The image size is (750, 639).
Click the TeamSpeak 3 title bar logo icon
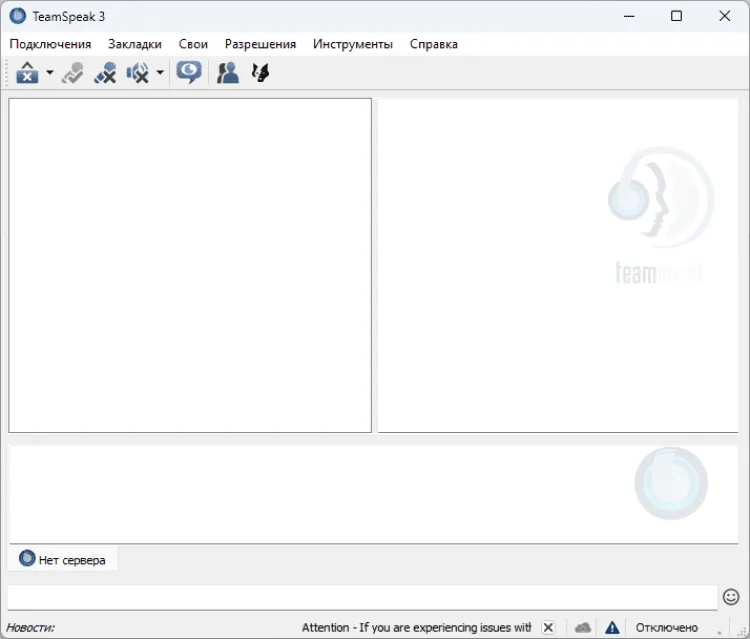(x=18, y=16)
